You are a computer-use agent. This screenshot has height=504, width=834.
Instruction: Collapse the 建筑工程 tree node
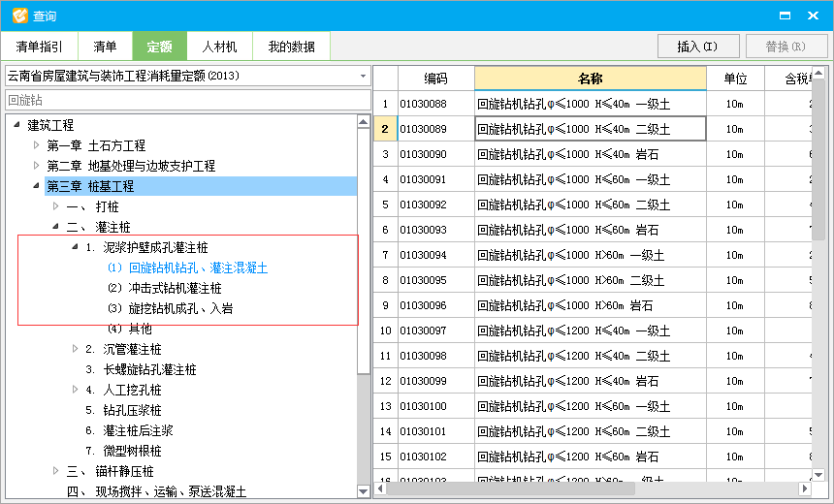[16, 124]
